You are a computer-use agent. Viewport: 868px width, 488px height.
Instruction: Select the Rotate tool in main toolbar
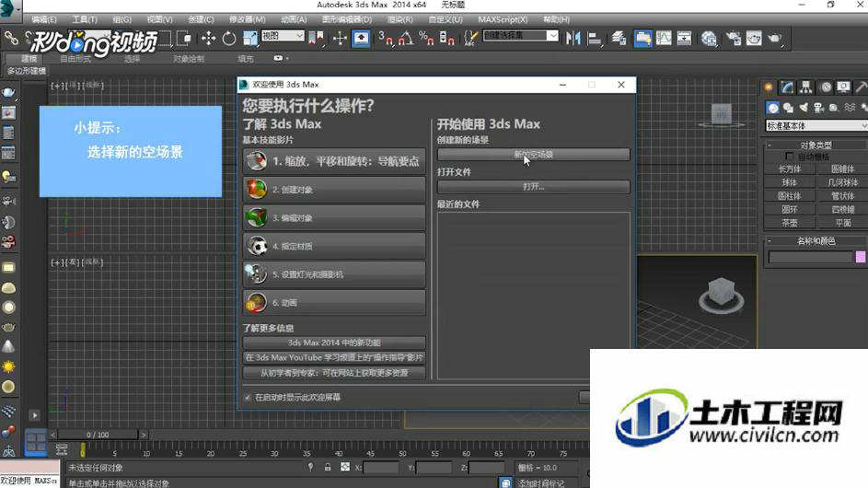(229, 39)
